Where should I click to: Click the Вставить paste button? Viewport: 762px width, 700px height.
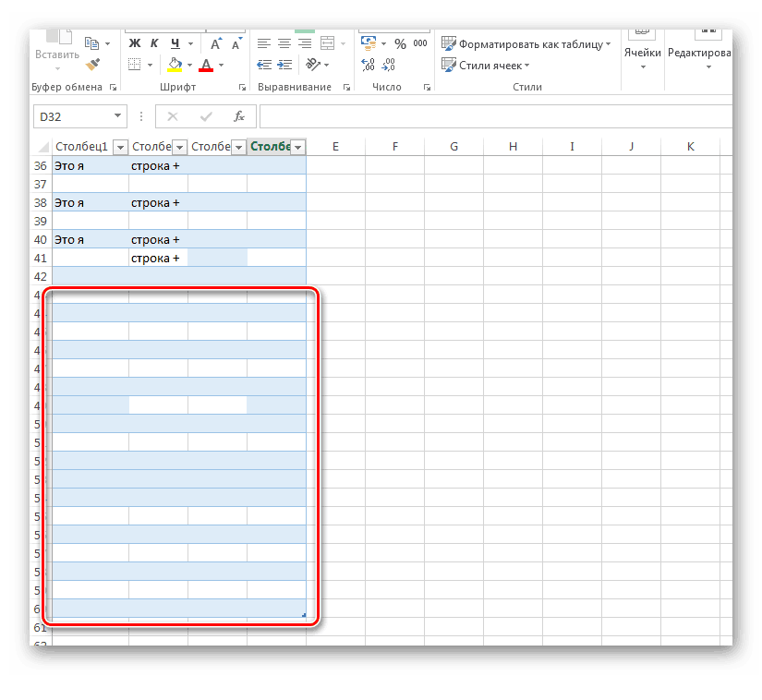point(57,54)
